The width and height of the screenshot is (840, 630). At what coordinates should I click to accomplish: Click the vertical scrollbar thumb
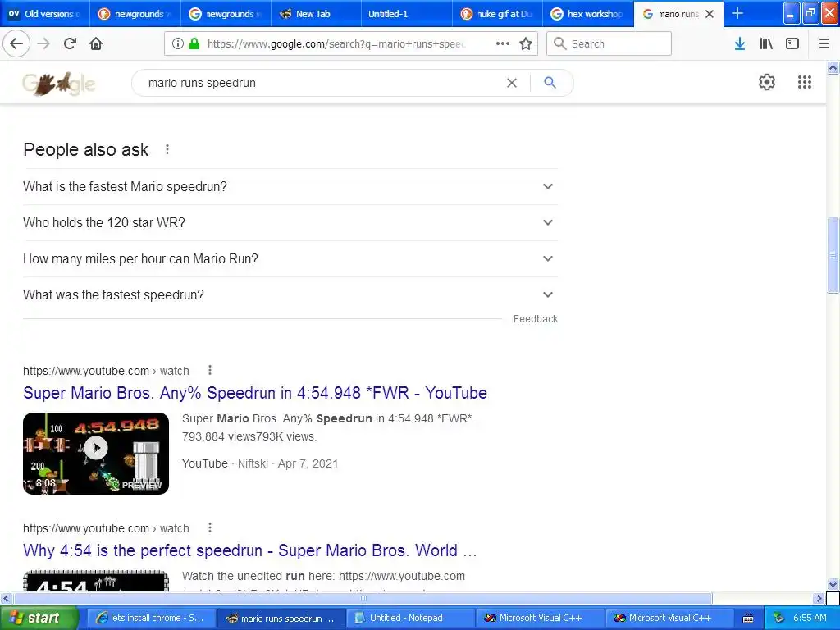(x=833, y=255)
